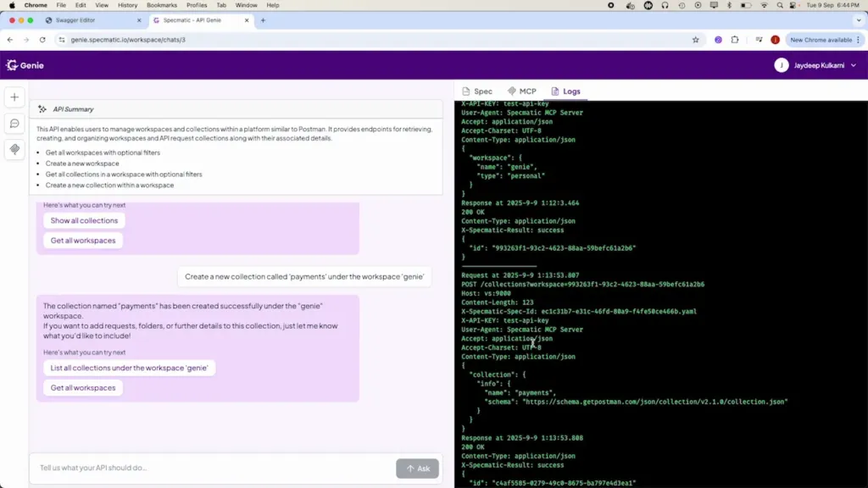Switch to the Spec tab
This screenshot has height=488, width=868.
tap(477, 91)
